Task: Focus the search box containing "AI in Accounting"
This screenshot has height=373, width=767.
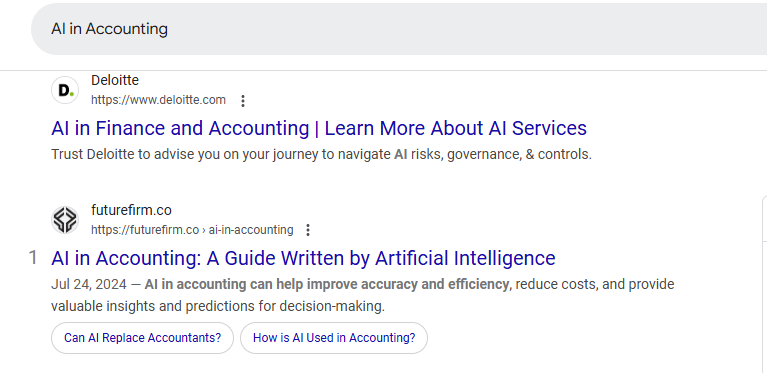Action: pyautogui.click(x=399, y=29)
